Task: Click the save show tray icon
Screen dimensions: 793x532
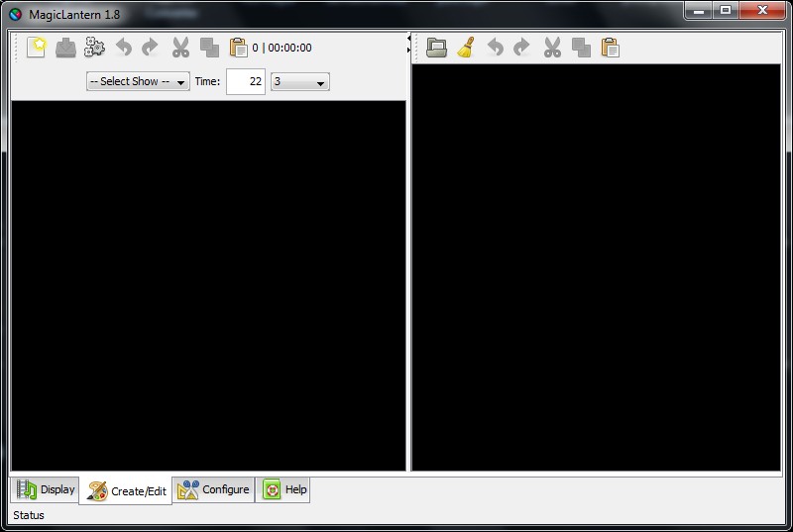Action: [x=65, y=48]
